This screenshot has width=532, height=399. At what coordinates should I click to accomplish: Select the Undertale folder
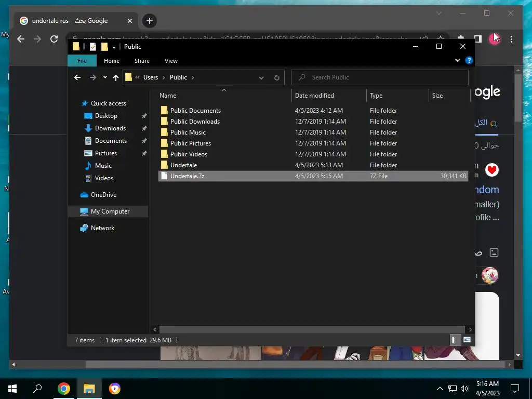tap(183, 165)
